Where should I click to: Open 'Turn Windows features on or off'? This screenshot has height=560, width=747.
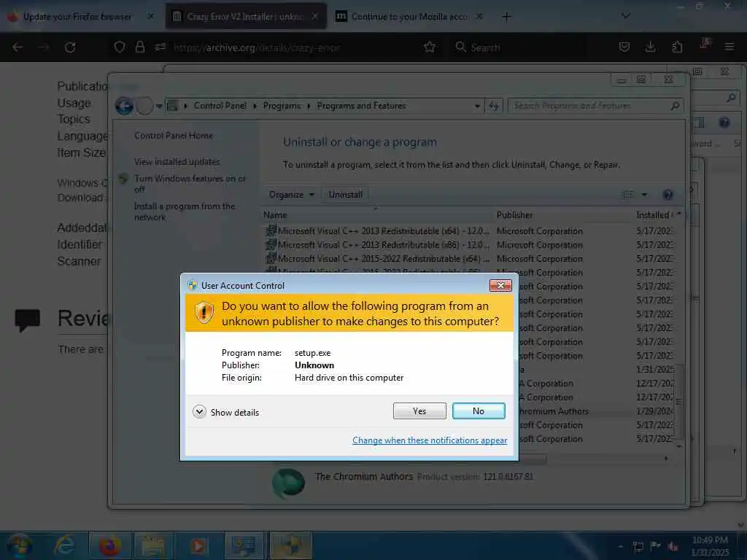tap(190, 184)
